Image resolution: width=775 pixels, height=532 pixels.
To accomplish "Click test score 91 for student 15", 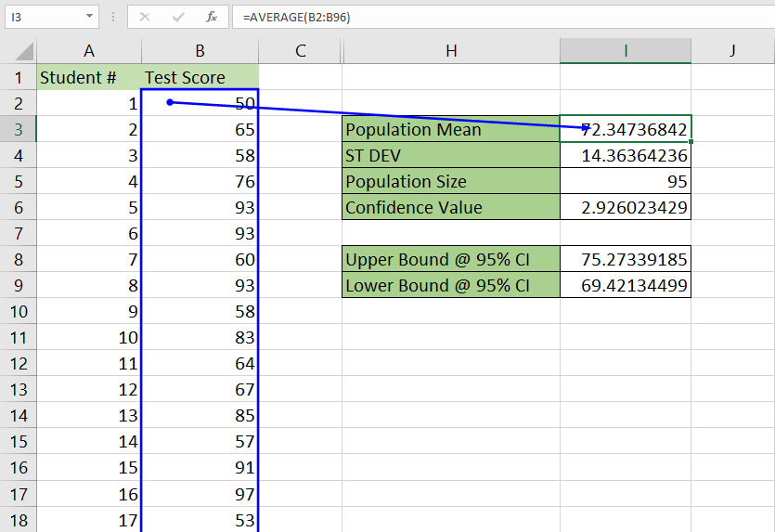I will (x=200, y=468).
